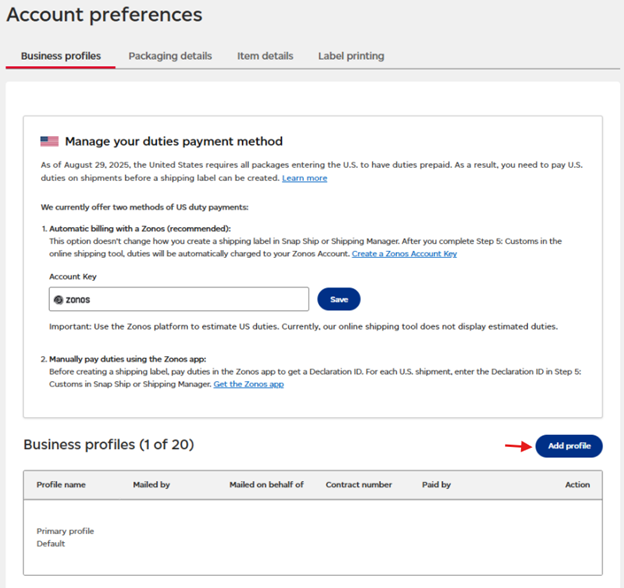This screenshot has height=588, width=624.
Task: Click the Mailed on behalf of header
Action: point(266,485)
